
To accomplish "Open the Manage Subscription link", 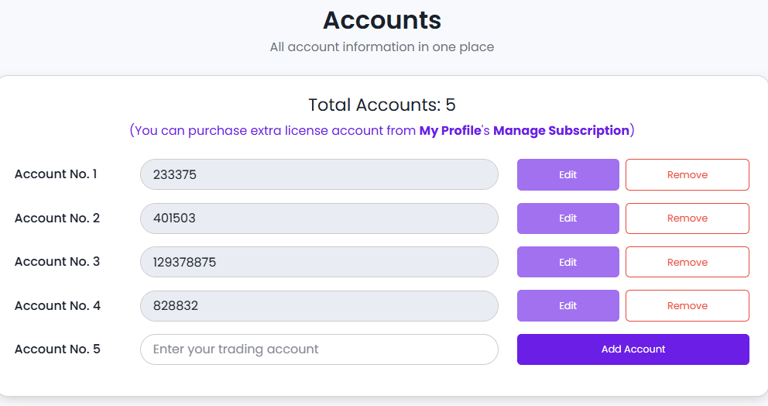I will point(561,130).
